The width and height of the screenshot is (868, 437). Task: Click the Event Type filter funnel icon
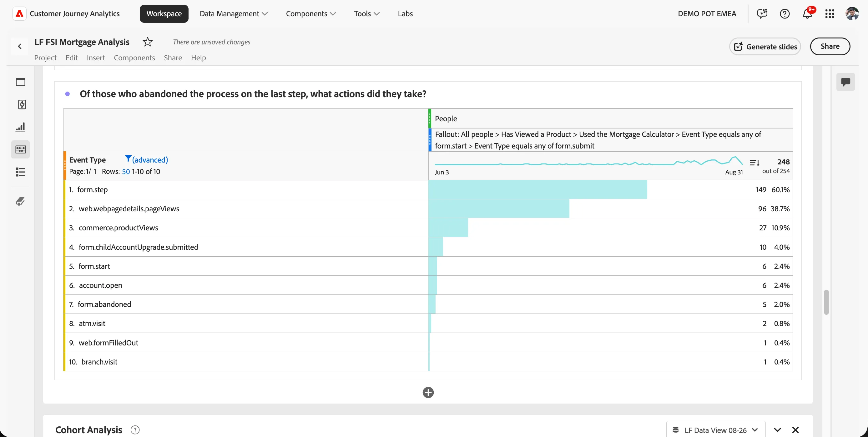click(128, 158)
